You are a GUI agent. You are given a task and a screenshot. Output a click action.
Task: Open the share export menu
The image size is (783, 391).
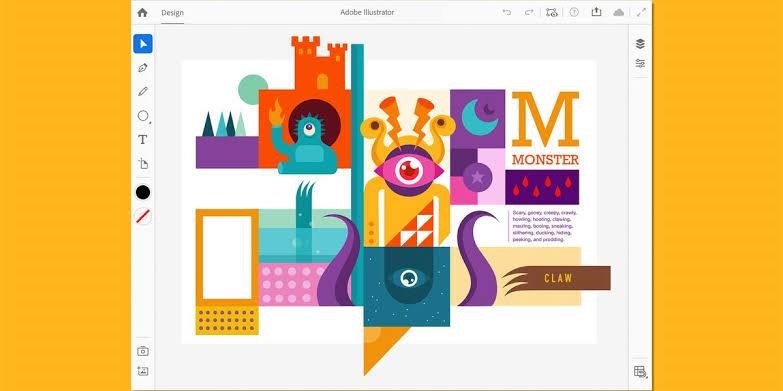(x=596, y=12)
